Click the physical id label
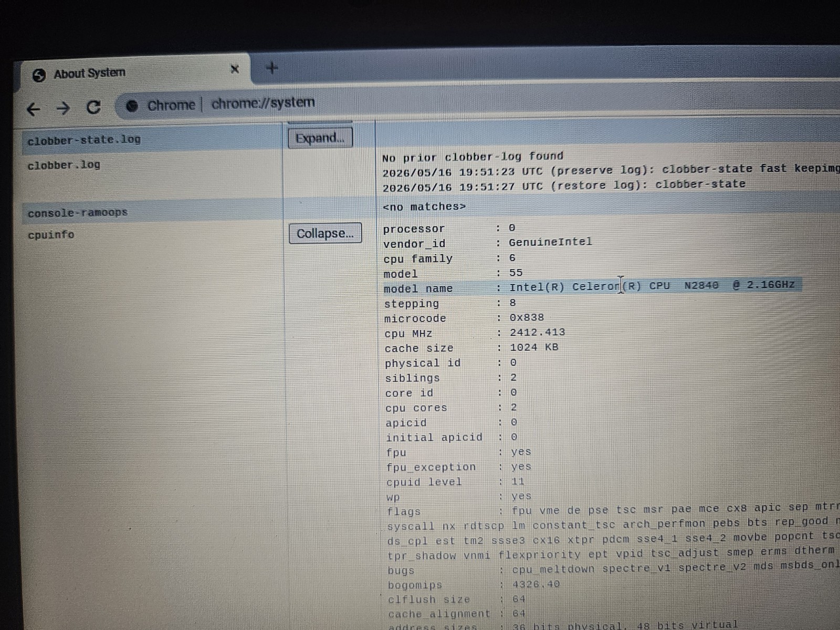The height and width of the screenshot is (630, 840). 423,363
